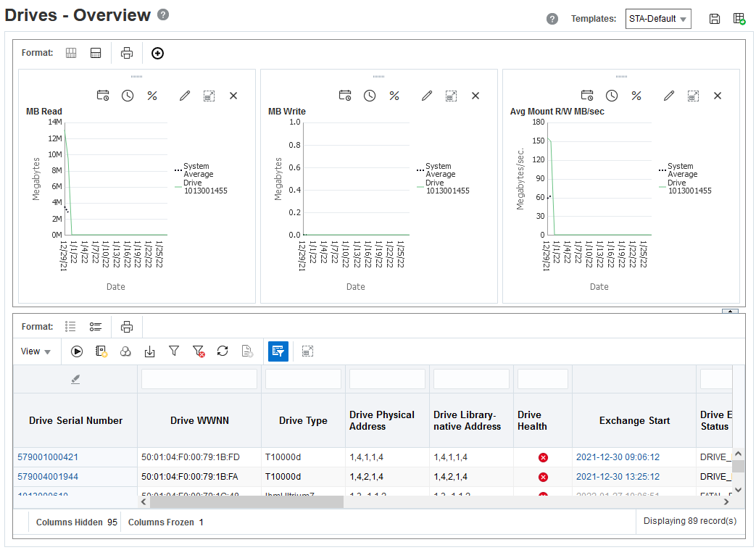
Task: Add a new graph with plus icon
Action: click(158, 53)
